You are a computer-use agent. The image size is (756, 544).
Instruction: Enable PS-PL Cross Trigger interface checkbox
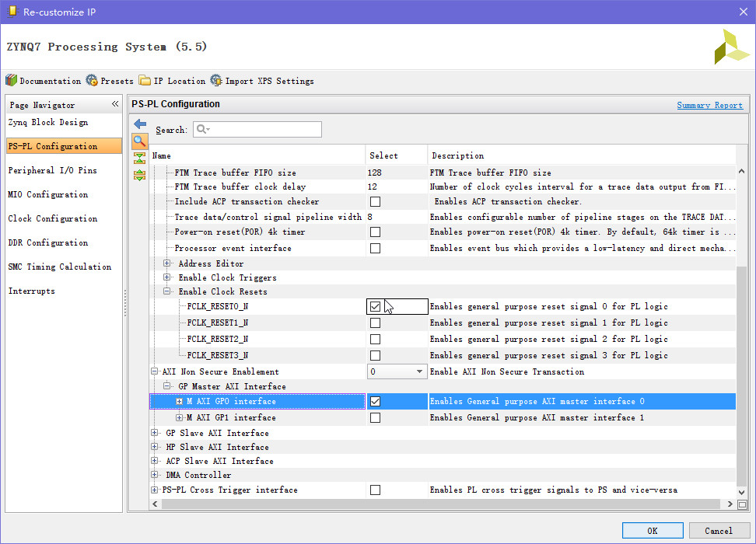[375, 490]
